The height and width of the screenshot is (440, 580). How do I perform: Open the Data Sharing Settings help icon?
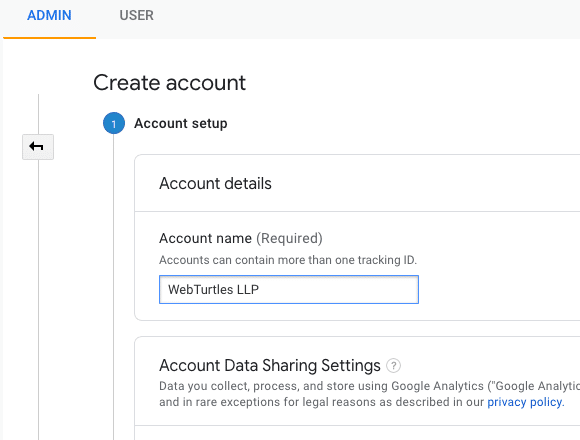point(393,366)
